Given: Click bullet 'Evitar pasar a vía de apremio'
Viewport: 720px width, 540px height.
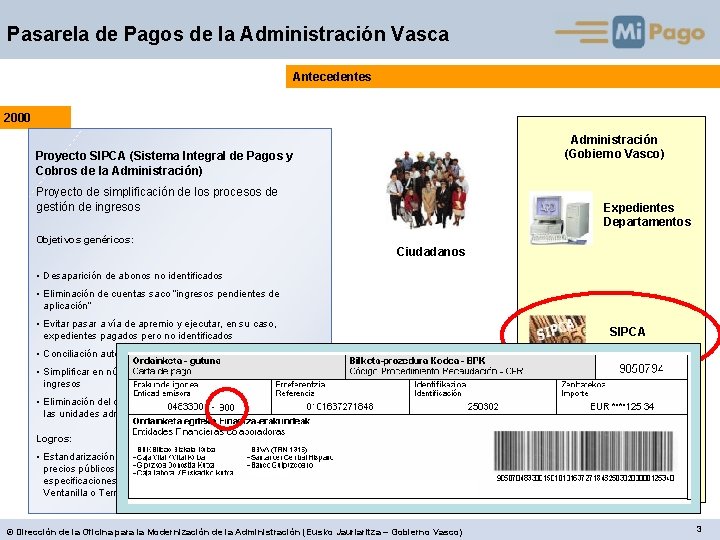Looking at the screenshot, I should (x=160, y=330).
